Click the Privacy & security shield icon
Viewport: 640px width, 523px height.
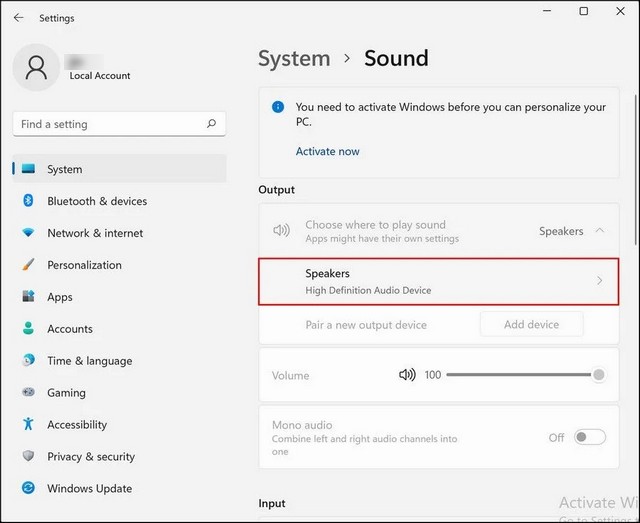click(28, 456)
